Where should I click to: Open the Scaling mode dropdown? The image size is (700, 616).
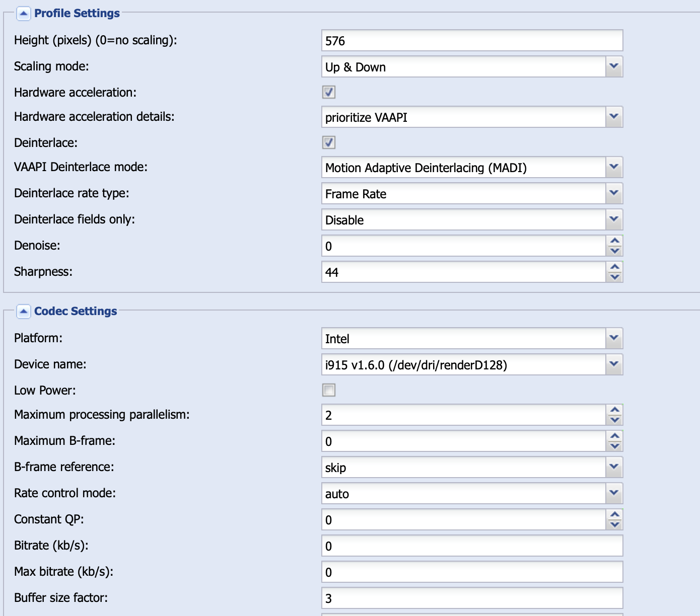coord(614,66)
